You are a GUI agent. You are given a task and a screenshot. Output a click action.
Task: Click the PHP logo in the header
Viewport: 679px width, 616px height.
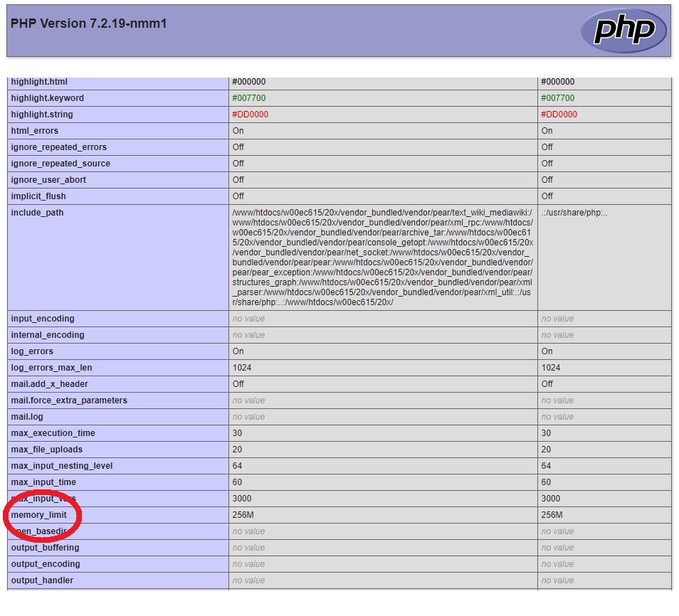pos(623,31)
